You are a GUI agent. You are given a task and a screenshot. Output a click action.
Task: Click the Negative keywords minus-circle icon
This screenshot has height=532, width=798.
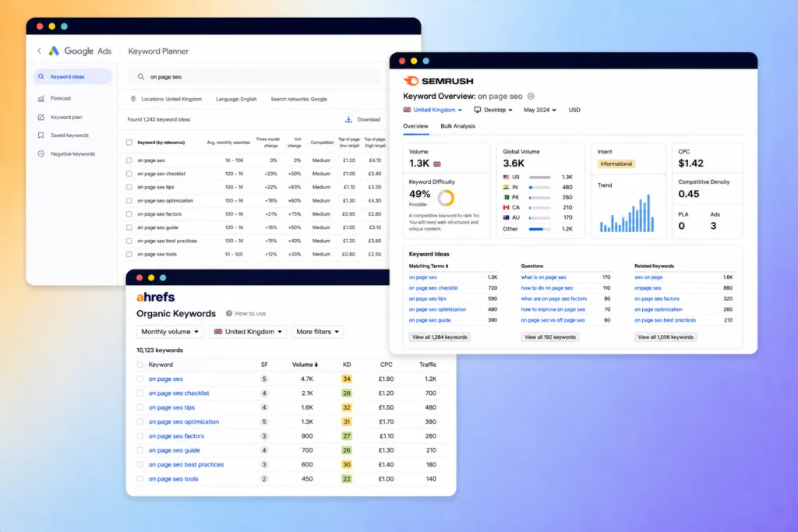[41, 153]
